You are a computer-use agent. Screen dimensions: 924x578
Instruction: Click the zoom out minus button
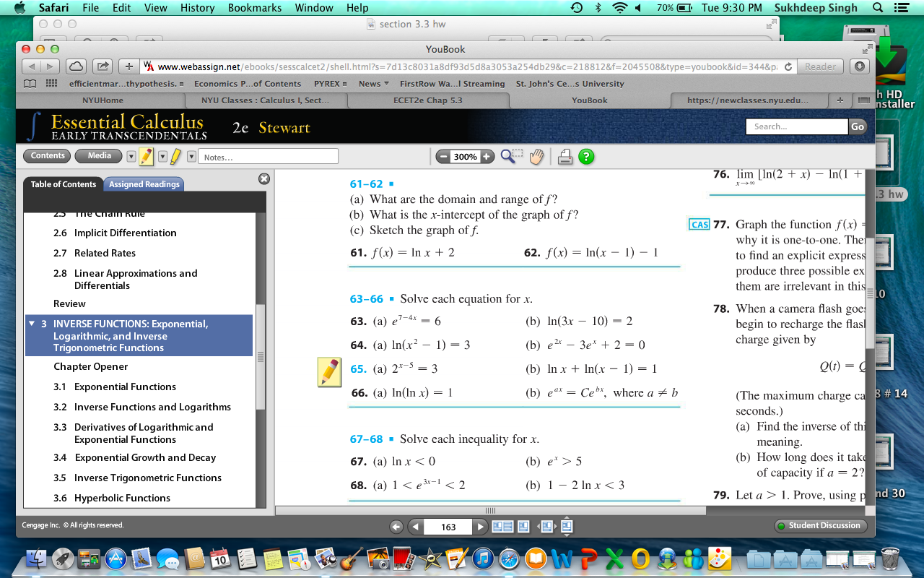[x=443, y=157]
